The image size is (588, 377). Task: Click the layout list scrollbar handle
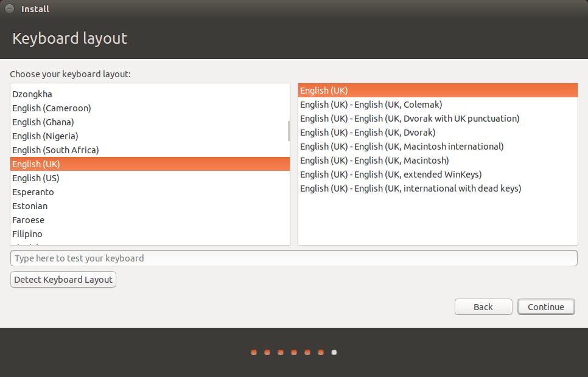click(x=289, y=131)
